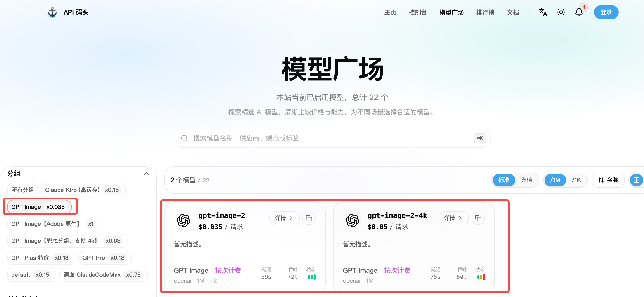
Task: Click API 码头 site title
Action: click(76, 12)
